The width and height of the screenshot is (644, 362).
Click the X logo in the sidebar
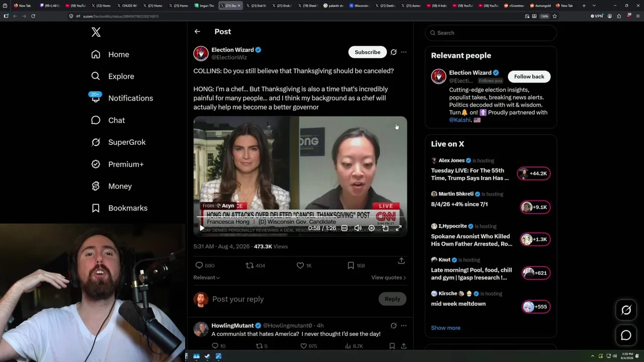pos(96,32)
